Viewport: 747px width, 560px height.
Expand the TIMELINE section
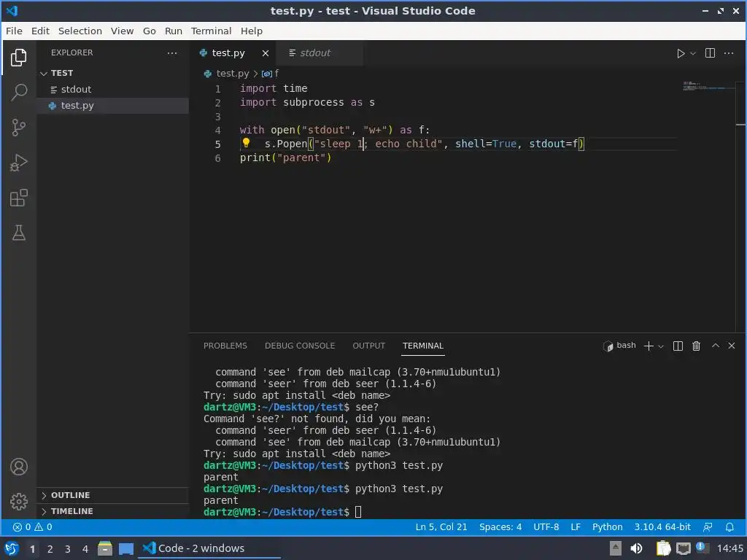click(113, 511)
